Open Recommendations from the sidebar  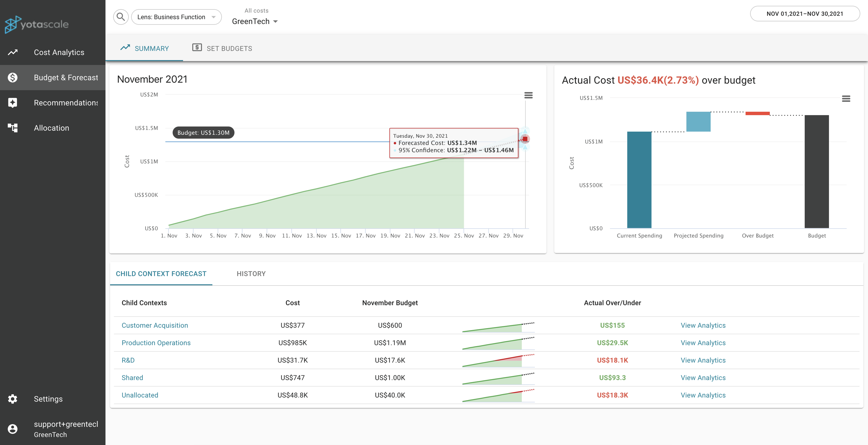tap(12, 102)
